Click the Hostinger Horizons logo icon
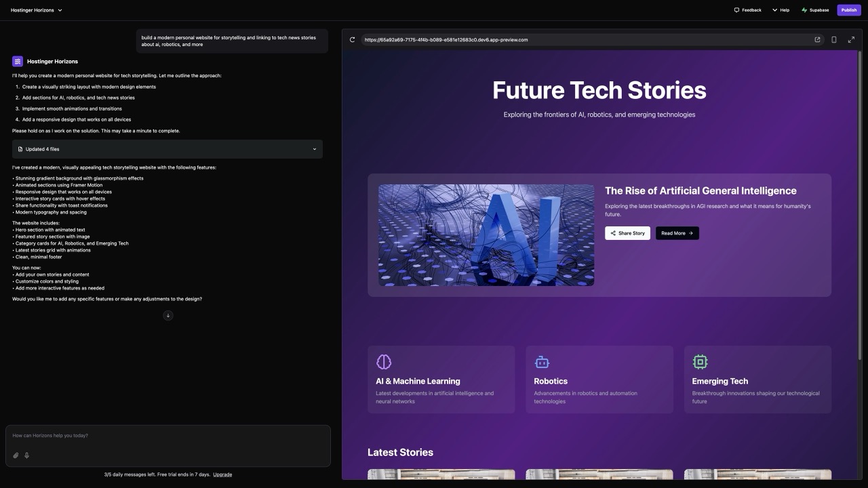868x488 pixels. (16, 61)
